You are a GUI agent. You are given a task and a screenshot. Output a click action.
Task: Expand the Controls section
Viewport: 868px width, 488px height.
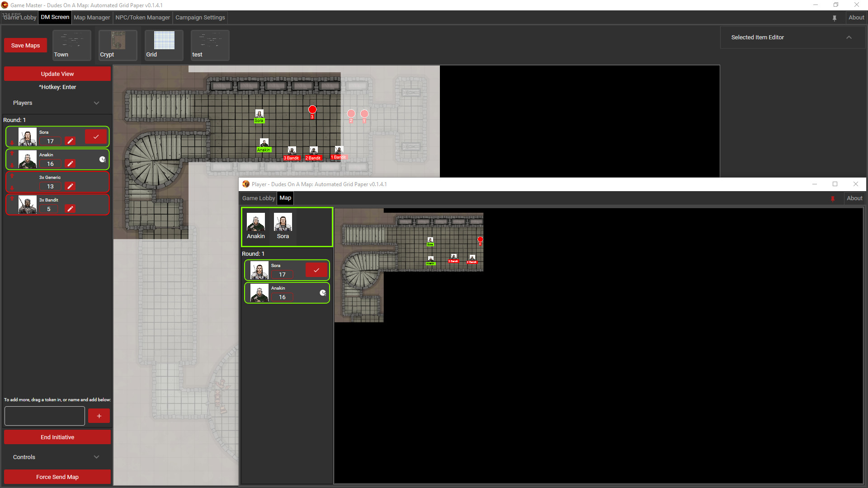96,457
